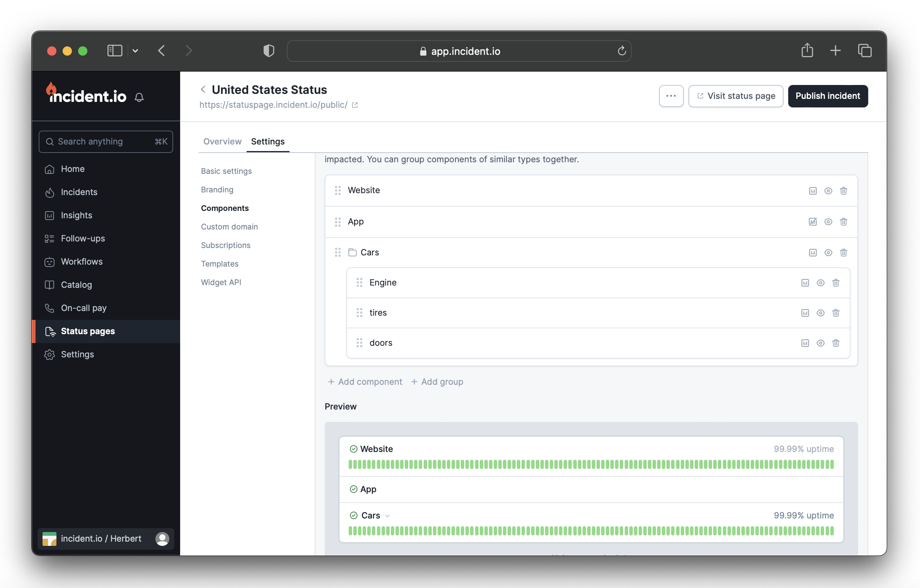
Task: Open Safari's sidebar dropdown arrow
Action: coord(135,51)
